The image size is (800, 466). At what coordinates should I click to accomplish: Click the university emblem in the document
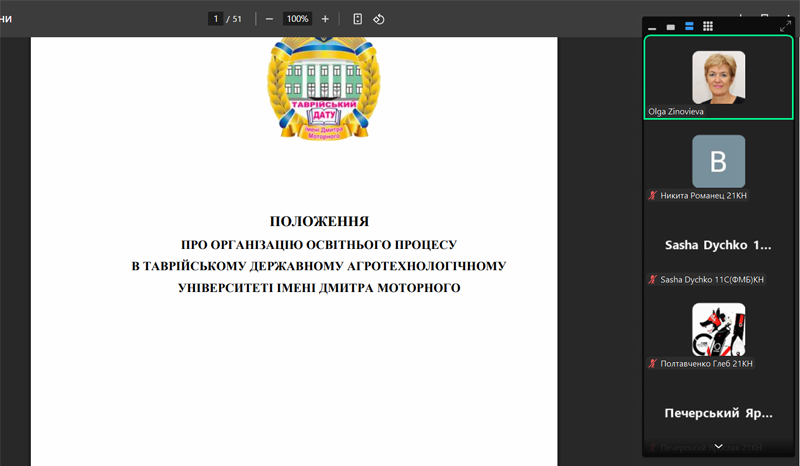pyautogui.click(x=323, y=90)
